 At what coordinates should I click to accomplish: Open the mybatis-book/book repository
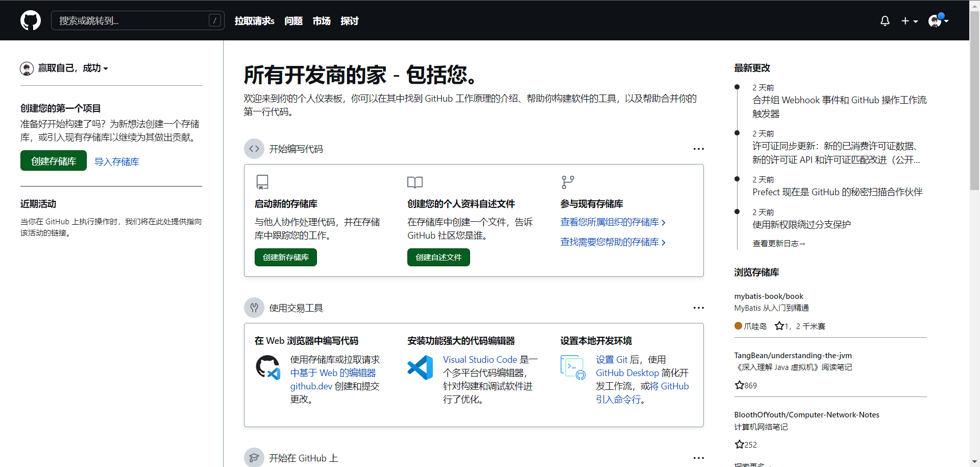(x=769, y=296)
